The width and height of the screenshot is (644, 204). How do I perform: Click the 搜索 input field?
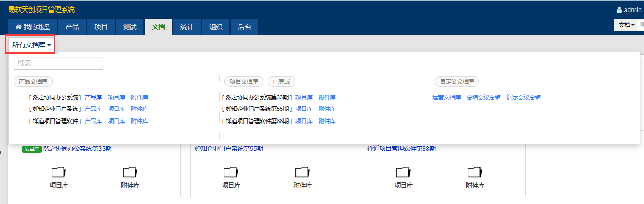point(58,63)
